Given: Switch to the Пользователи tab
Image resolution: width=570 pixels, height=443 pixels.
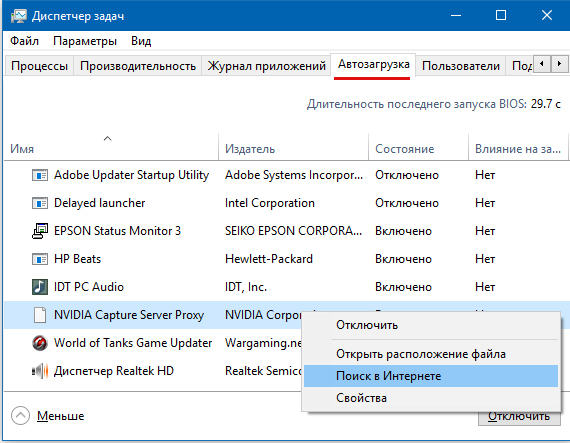Looking at the screenshot, I should click(461, 66).
